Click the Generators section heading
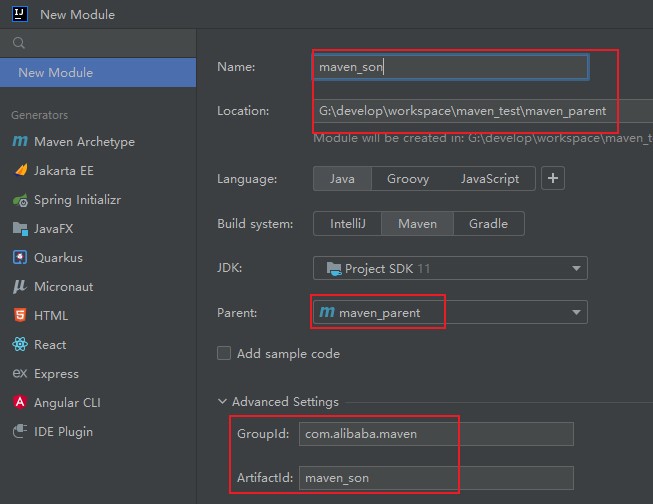653x504 pixels. (40, 115)
